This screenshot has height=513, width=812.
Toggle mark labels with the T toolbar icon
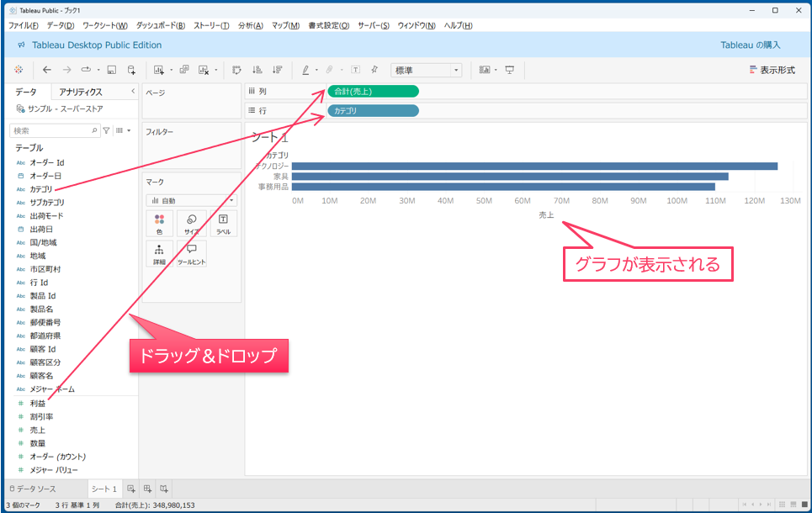[356, 71]
